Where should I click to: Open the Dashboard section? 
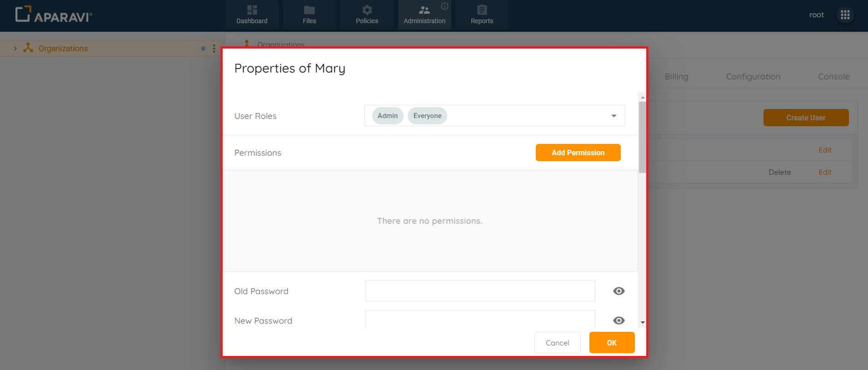252,15
